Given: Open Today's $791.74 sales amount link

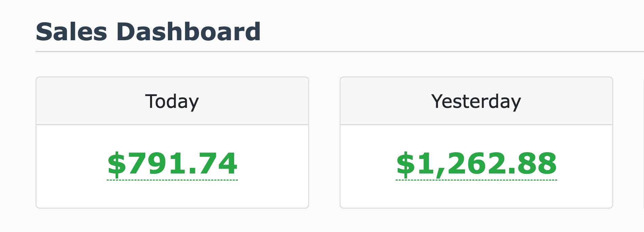Looking at the screenshot, I should 172,164.
